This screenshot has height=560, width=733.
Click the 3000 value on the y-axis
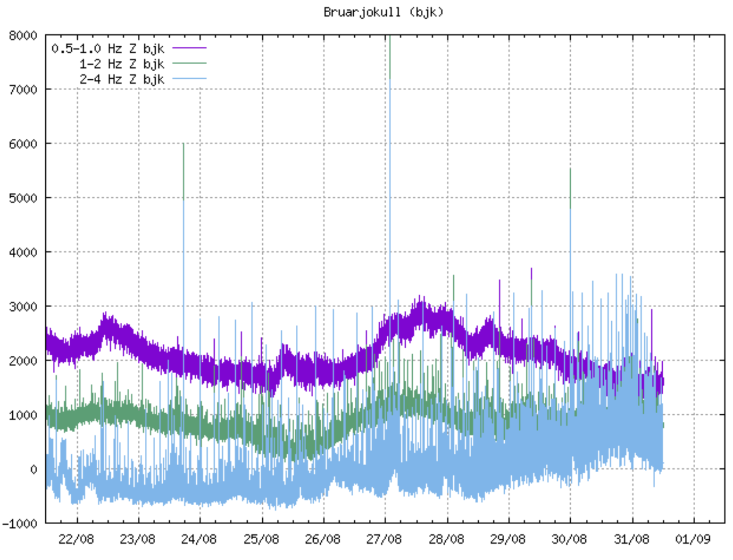[x=23, y=307]
